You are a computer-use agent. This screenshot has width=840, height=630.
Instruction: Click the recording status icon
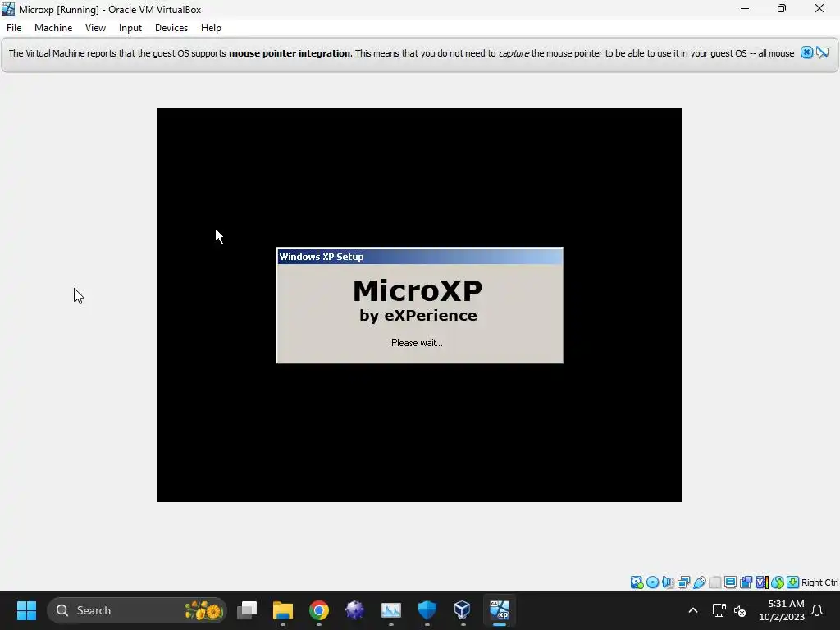(x=746, y=582)
